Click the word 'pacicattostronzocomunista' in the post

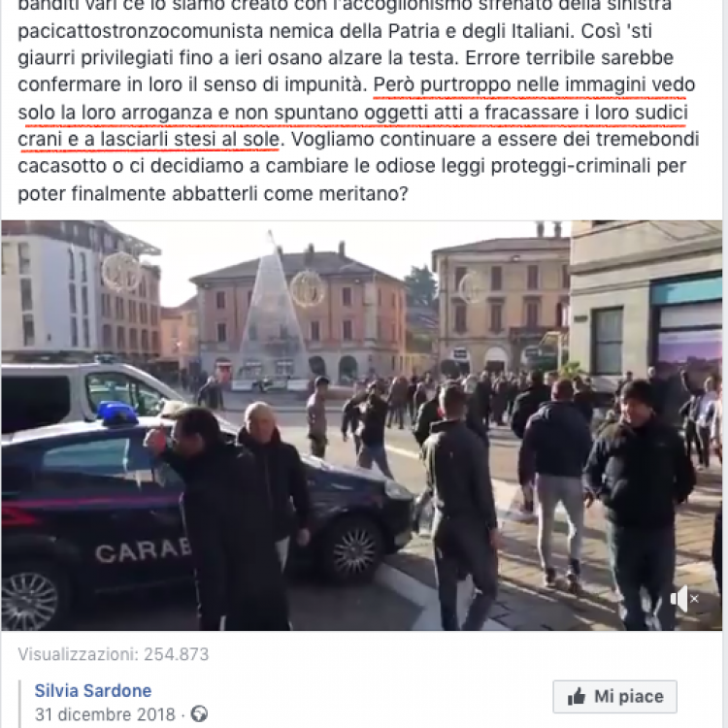[x=141, y=31]
